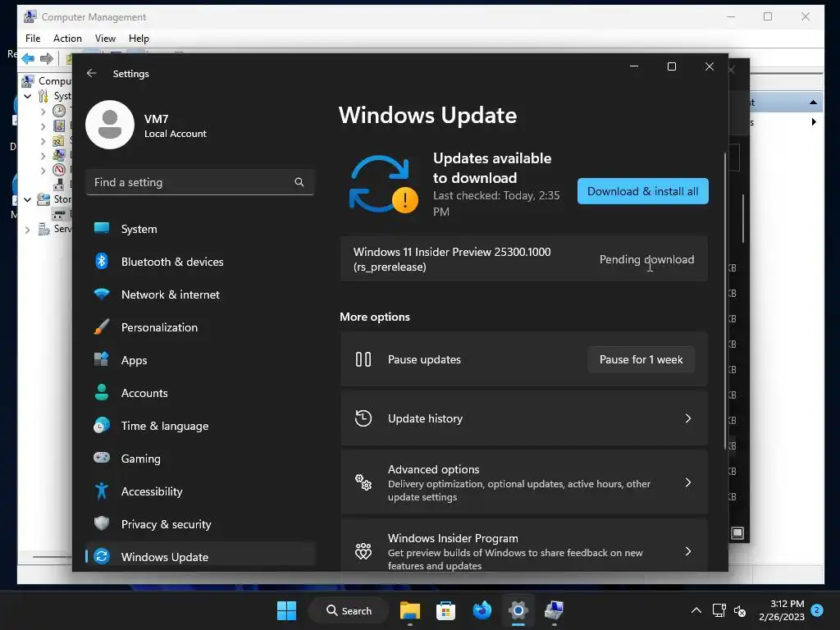Open Firefox browser from taskbar
The width and height of the screenshot is (840, 630).
tap(482, 610)
